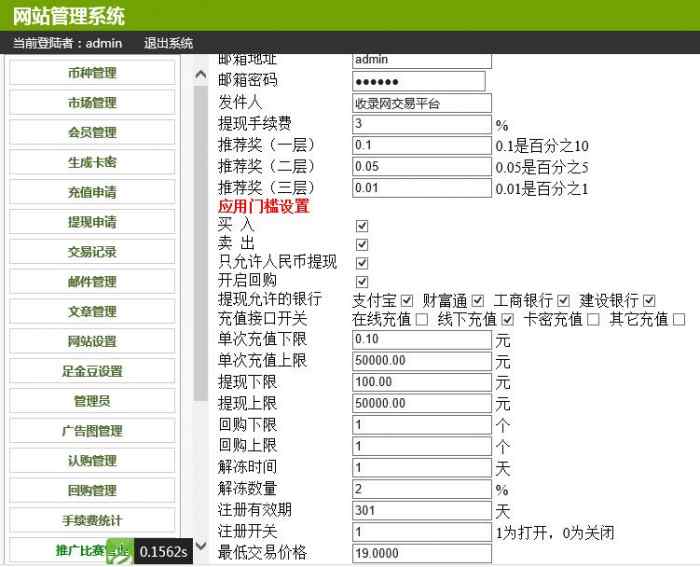The width and height of the screenshot is (700, 567).
Task: Disable 只允许人民币提现 checkbox
Action: (362, 263)
